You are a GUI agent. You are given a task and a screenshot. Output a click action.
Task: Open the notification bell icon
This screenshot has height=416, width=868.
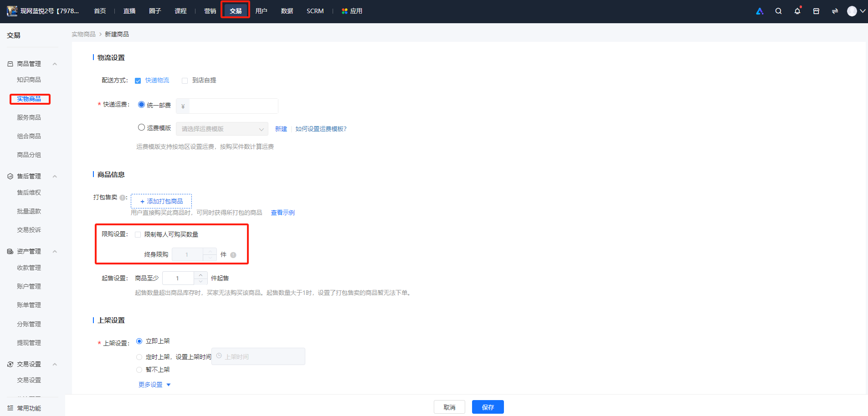pos(797,11)
